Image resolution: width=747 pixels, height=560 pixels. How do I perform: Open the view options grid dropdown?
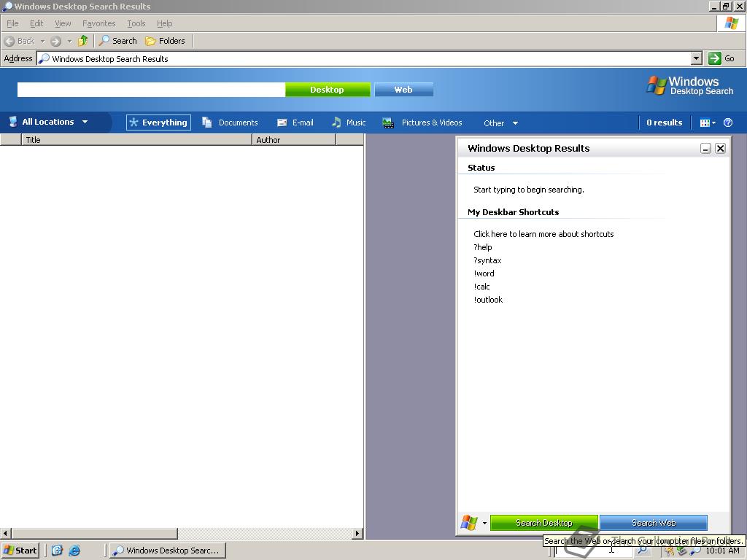pos(708,122)
